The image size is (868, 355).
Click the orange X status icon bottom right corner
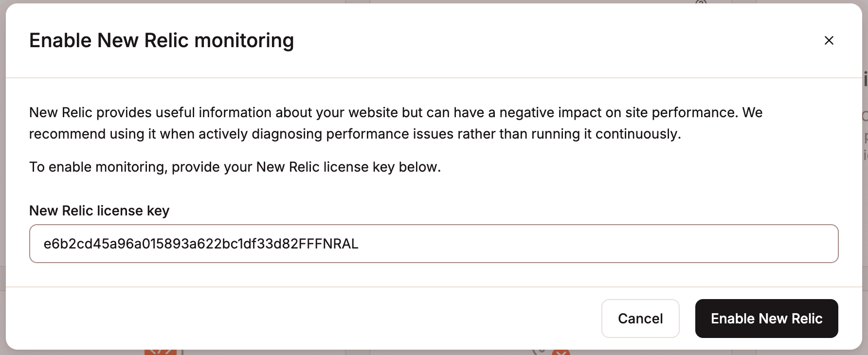pos(560,353)
